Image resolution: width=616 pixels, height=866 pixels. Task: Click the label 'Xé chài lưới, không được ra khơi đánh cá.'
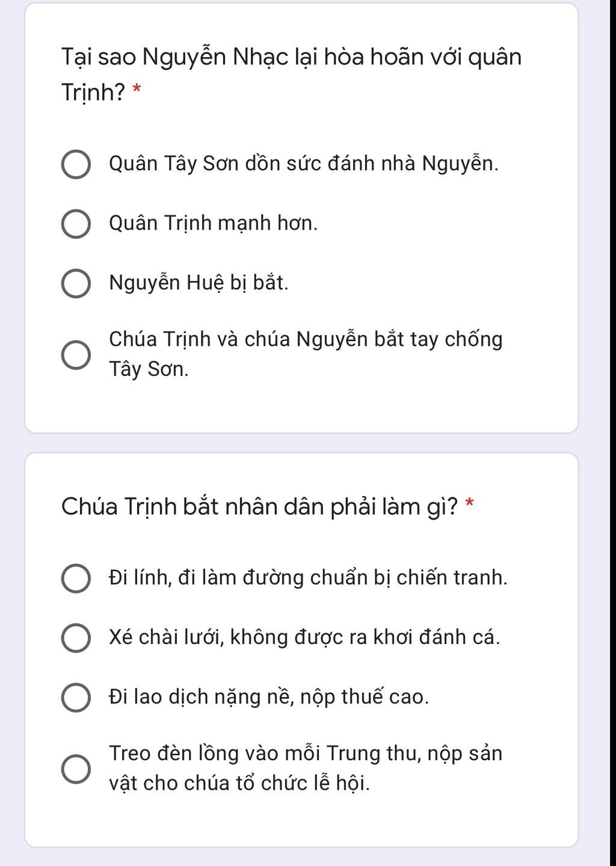pyautogui.click(x=304, y=637)
